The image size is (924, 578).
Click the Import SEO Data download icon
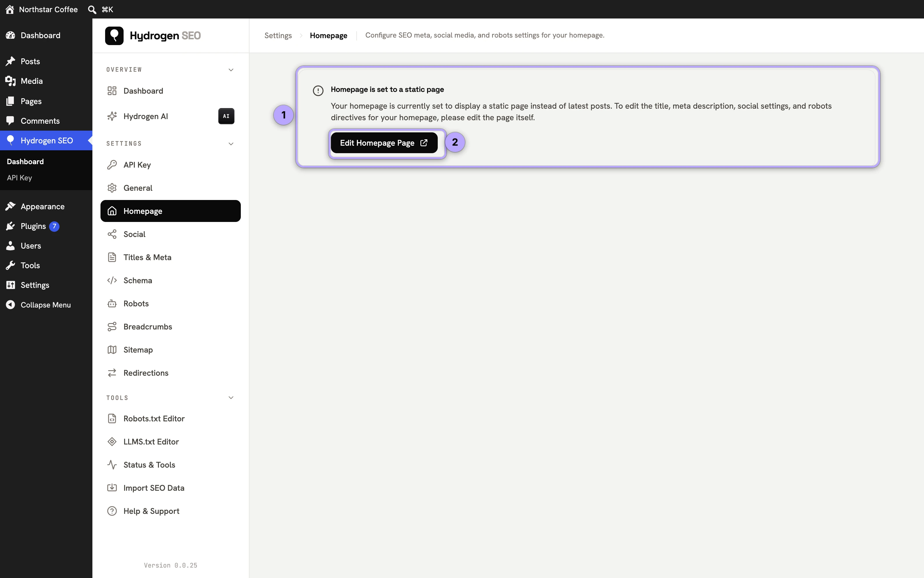[x=112, y=488]
